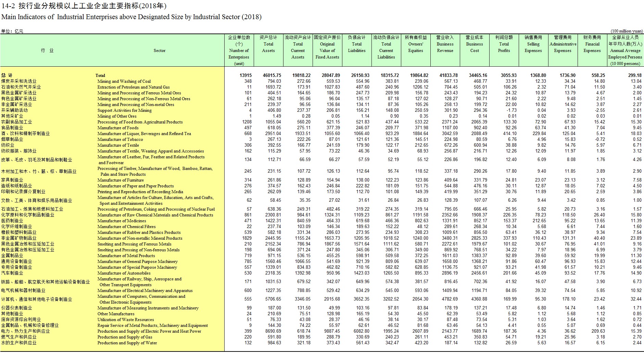Click Chinese label '水的生产和供应业'
The image size is (644, 359).
pos(18,343)
